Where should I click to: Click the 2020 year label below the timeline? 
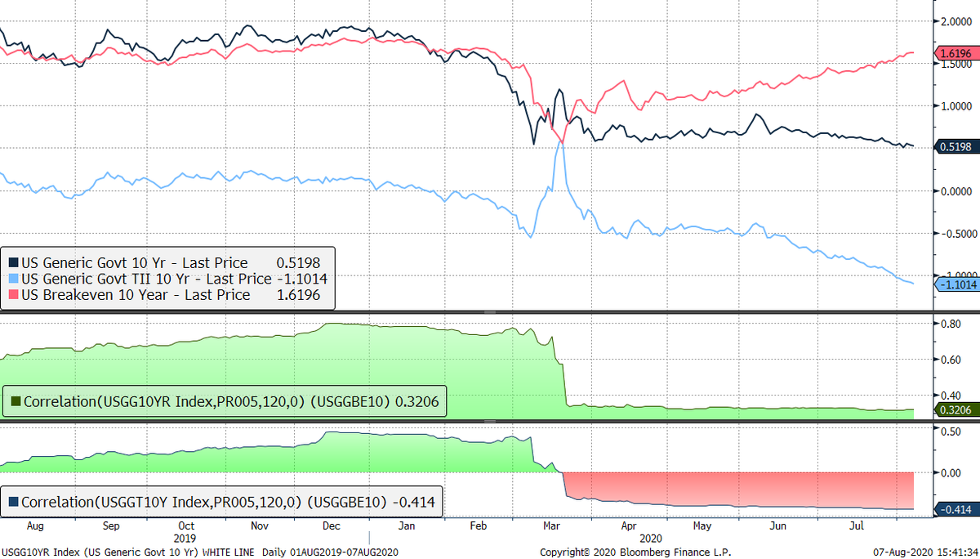651,539
